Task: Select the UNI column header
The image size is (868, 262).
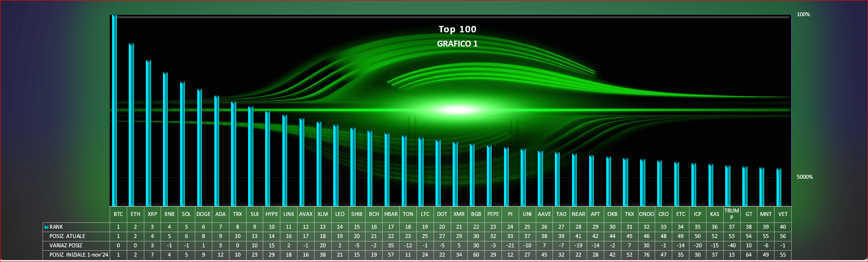Action: (527, 214)
